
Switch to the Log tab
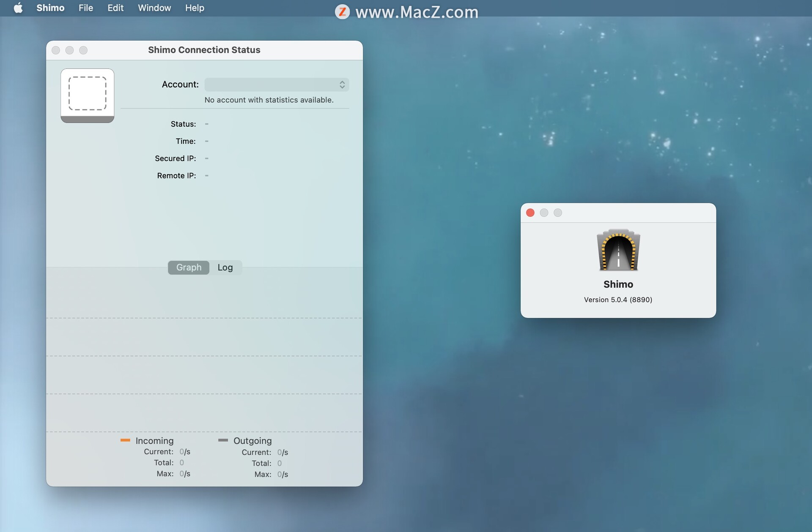(x=225, y=267)
